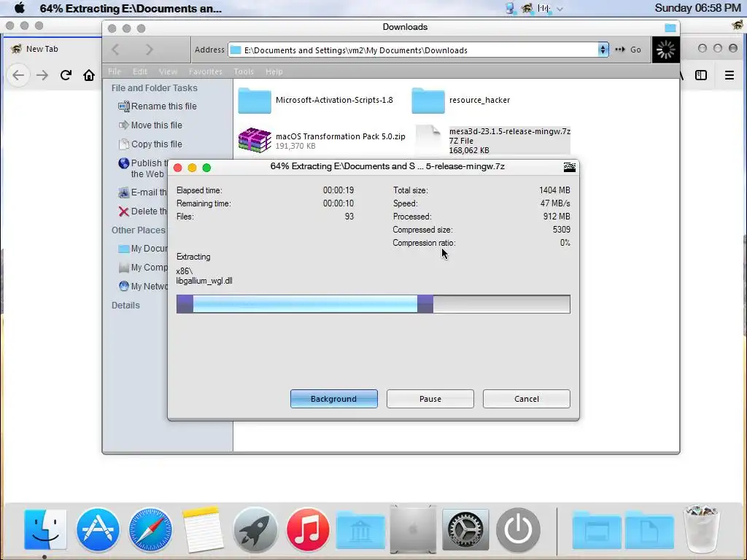Expand the address bar dropdown
This screenshot has height=560, width=747.
tap(603, 50)
